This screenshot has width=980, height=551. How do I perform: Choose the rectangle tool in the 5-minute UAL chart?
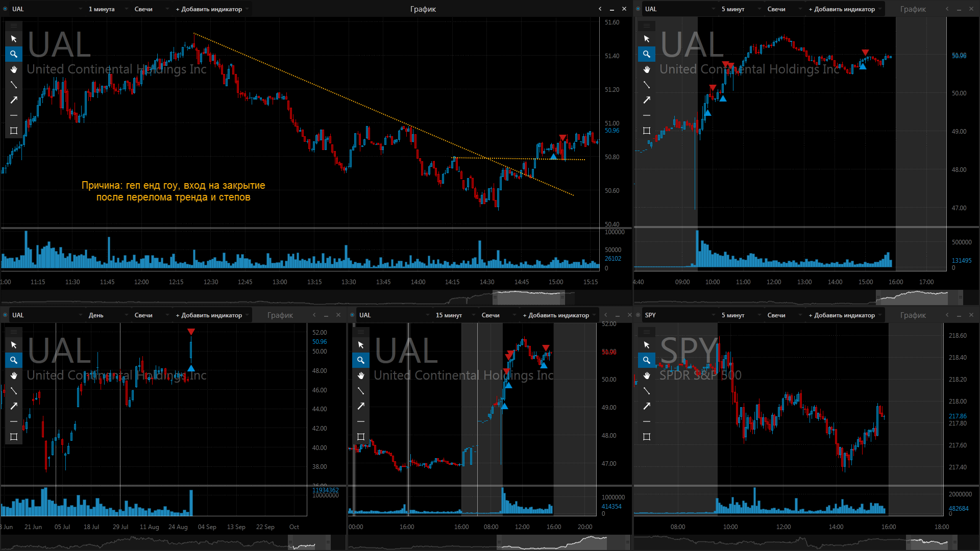(647, 131)
